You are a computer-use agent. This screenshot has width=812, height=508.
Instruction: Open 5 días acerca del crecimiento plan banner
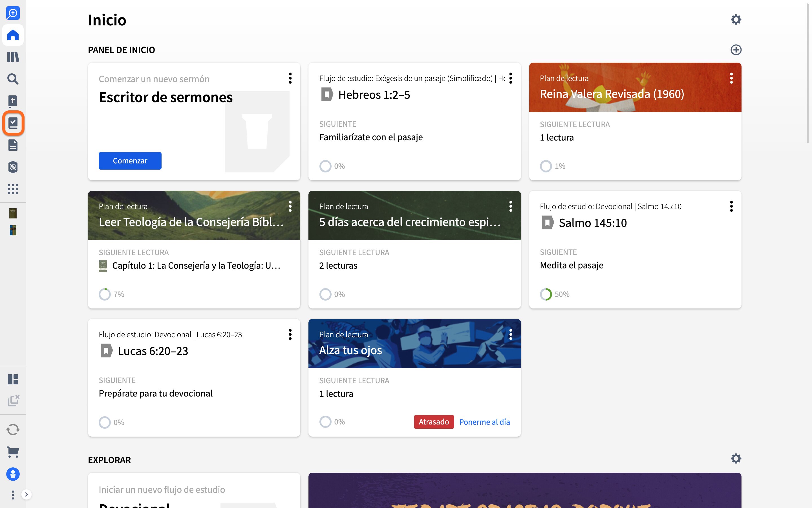414,215
